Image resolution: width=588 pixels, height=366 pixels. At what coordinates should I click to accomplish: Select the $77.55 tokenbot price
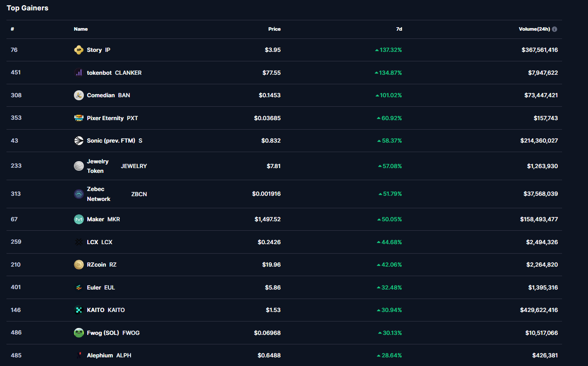pos(272,73)
